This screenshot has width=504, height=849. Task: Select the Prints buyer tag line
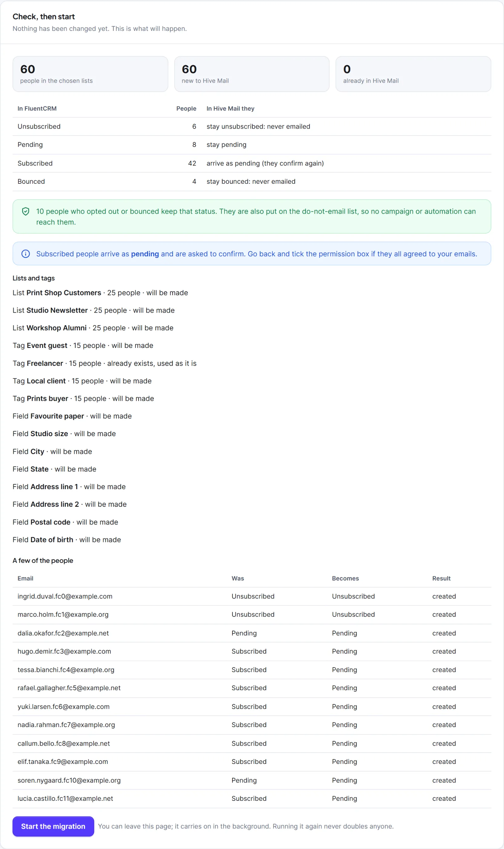tap(83, 399)
